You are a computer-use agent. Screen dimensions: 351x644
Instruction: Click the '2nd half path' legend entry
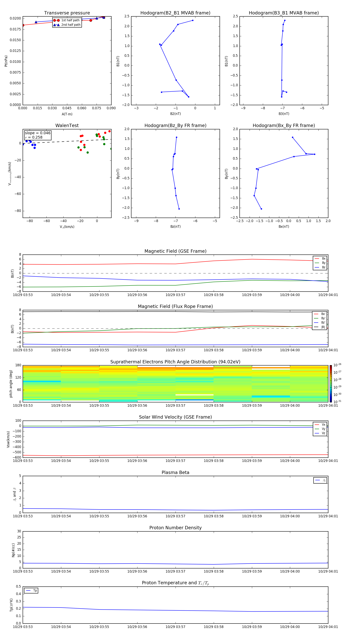67,25
